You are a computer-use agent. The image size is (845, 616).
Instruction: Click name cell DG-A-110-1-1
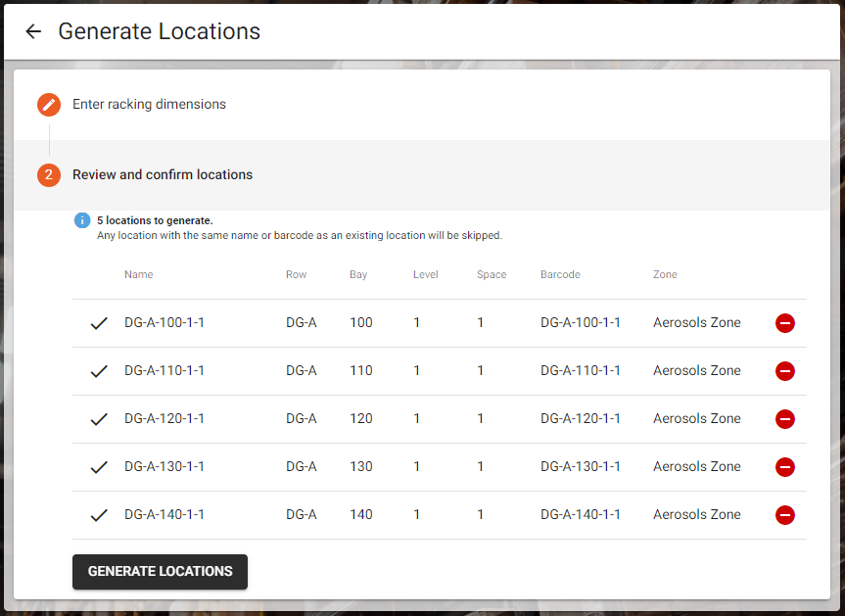click(x=164, y=370)
